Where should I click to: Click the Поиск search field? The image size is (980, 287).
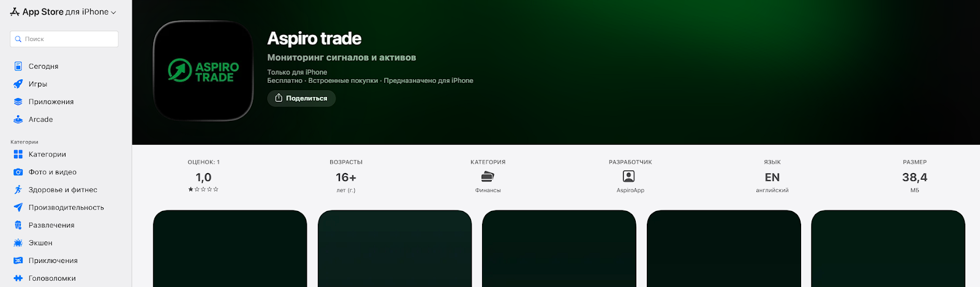pos(64,39)
